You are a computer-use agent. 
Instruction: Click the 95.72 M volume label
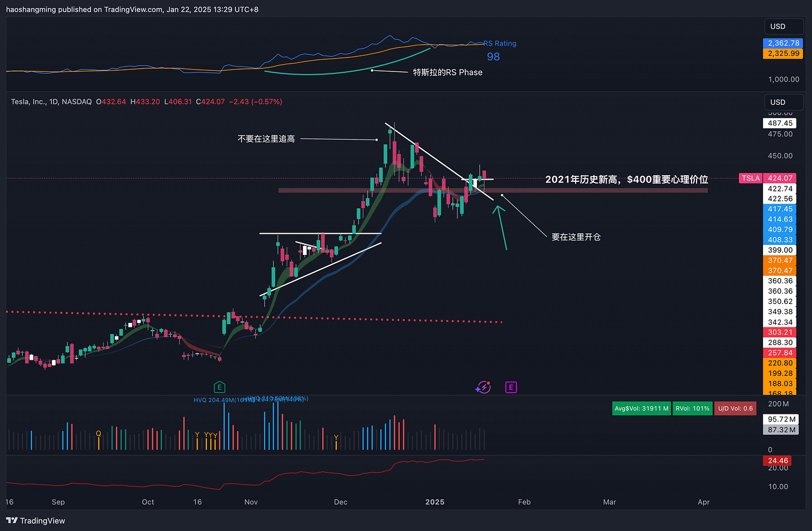tap(781, 419)
